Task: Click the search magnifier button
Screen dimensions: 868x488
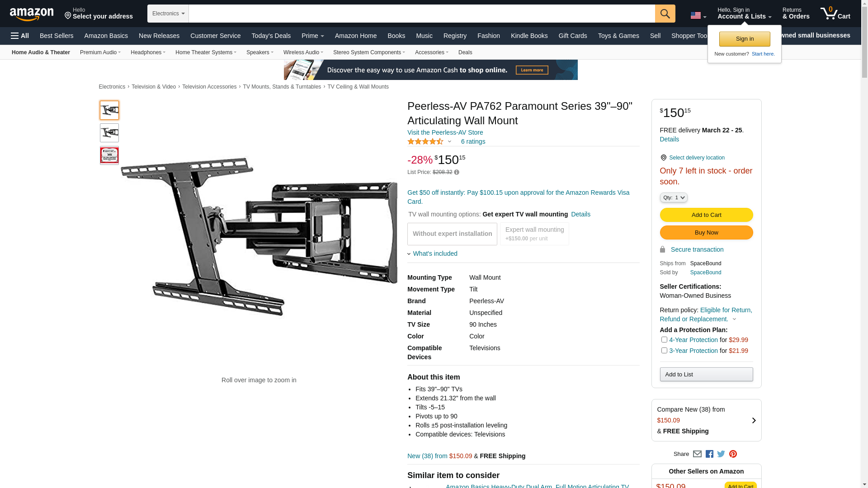Action: 665,14
